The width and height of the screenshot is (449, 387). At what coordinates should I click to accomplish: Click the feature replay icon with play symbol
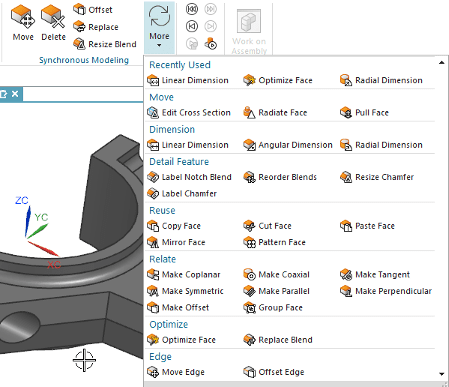tap(210, 43)
